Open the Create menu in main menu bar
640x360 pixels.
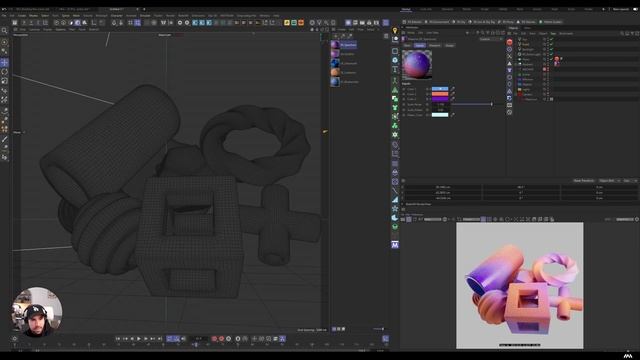coord(22,16)
